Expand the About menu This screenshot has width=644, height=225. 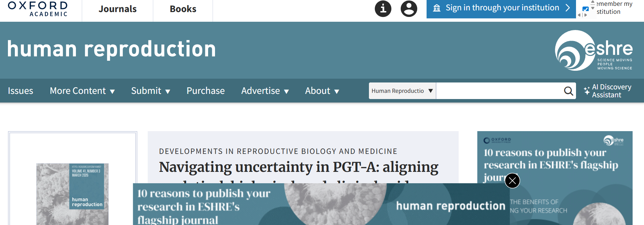coord(322,91)
